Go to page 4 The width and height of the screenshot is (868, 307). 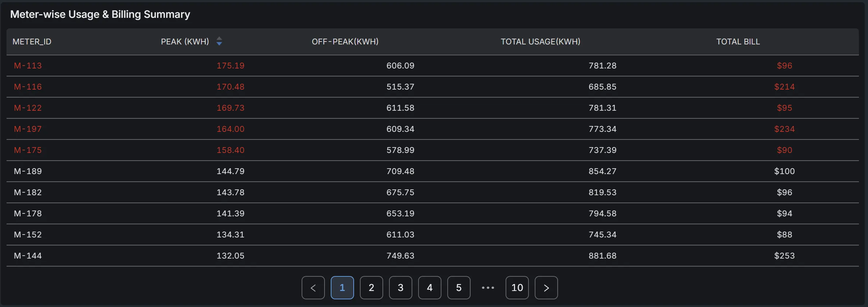coord(429,288)
